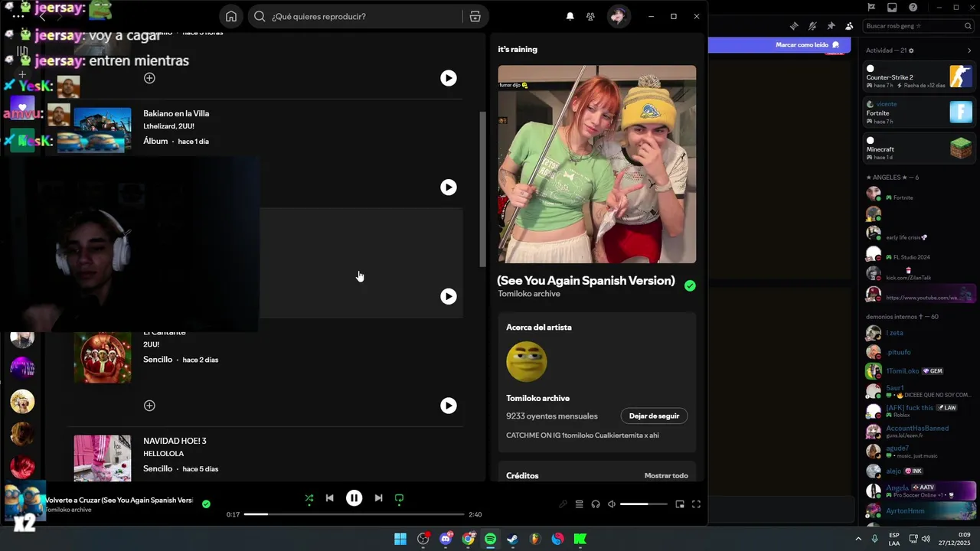Open the Minecraft activity card in Discord
The image size is (980, 551).
(x=918, y=148)
